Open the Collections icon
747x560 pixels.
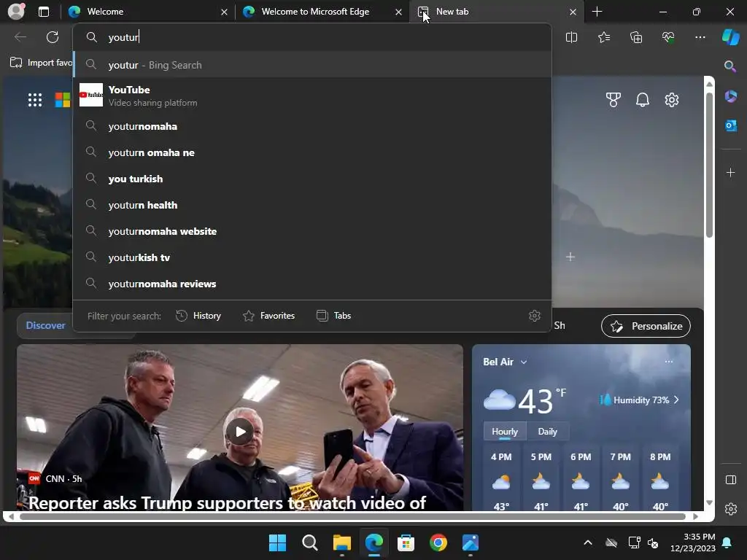click(636, 37)
